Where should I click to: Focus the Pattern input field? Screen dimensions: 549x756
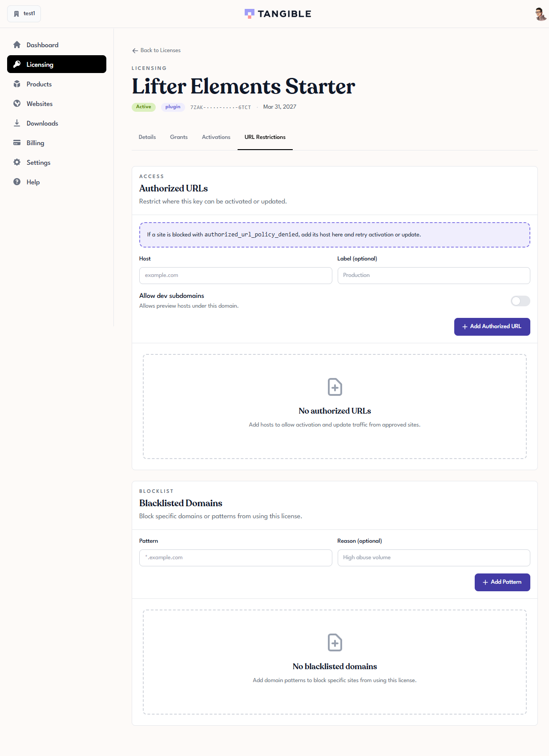tap(236, 558)
